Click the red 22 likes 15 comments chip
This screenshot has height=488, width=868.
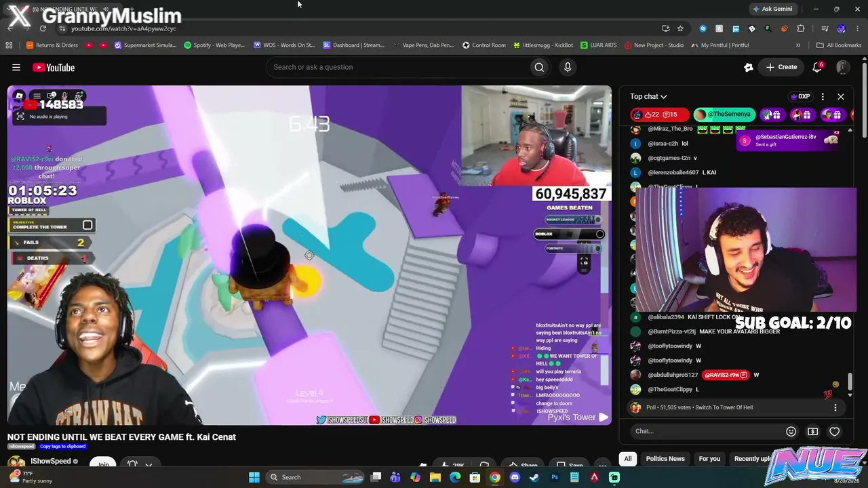pos(660,115)
